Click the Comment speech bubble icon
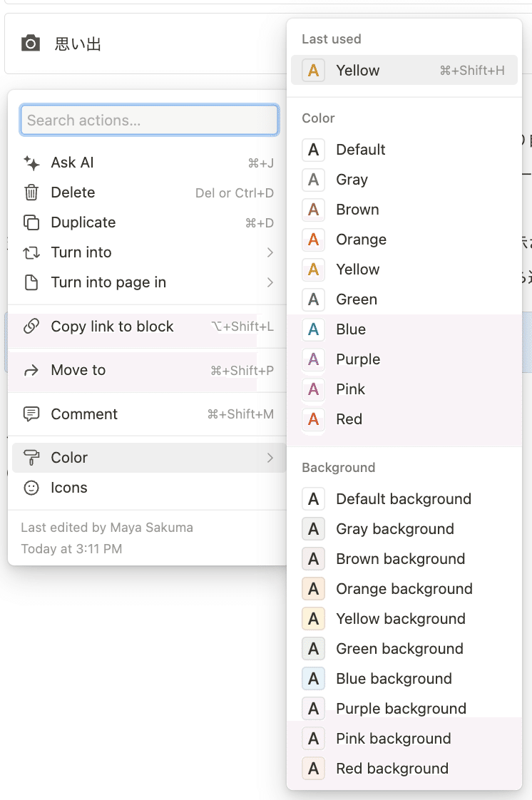 coord(31,414)
